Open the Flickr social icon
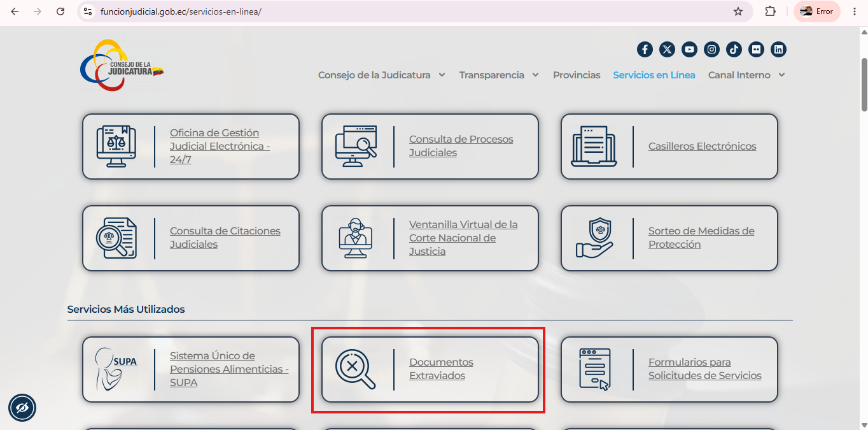Screen dimensions: 868x430 (x=756, y=49)
